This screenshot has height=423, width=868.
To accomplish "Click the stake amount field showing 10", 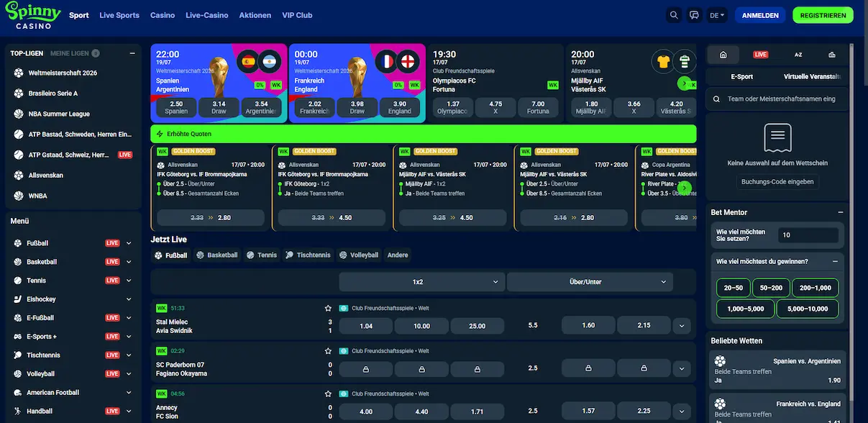I will [x=808, y=235].
